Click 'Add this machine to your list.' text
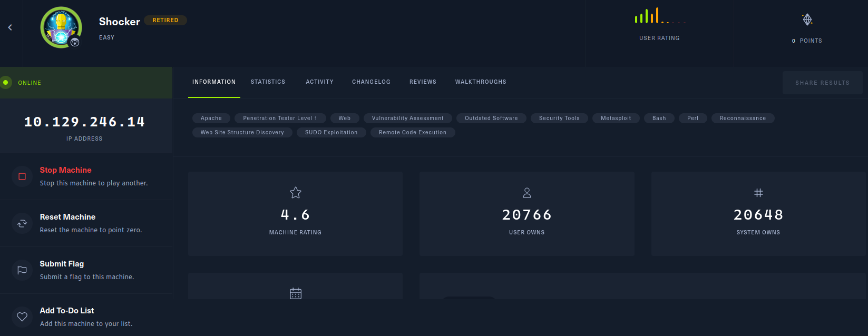The height and width of the screenshot is (336, 868). (86, 324)
